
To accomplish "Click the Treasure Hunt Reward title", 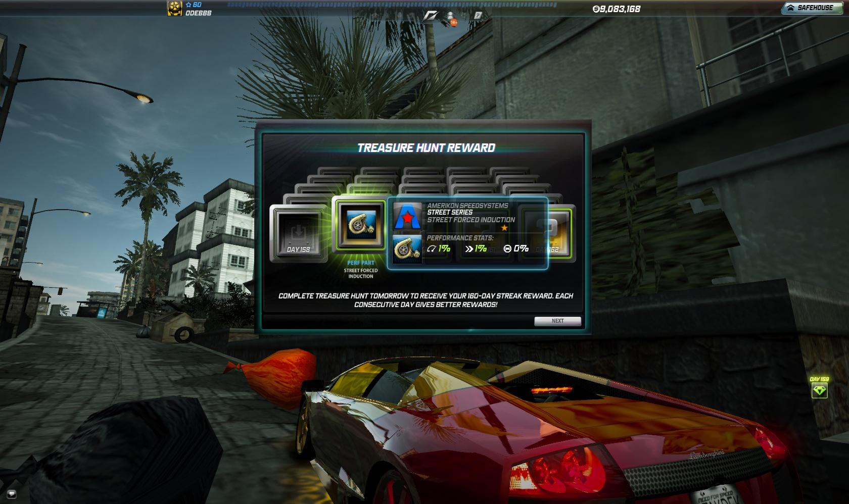I will [x=426, y=148].
